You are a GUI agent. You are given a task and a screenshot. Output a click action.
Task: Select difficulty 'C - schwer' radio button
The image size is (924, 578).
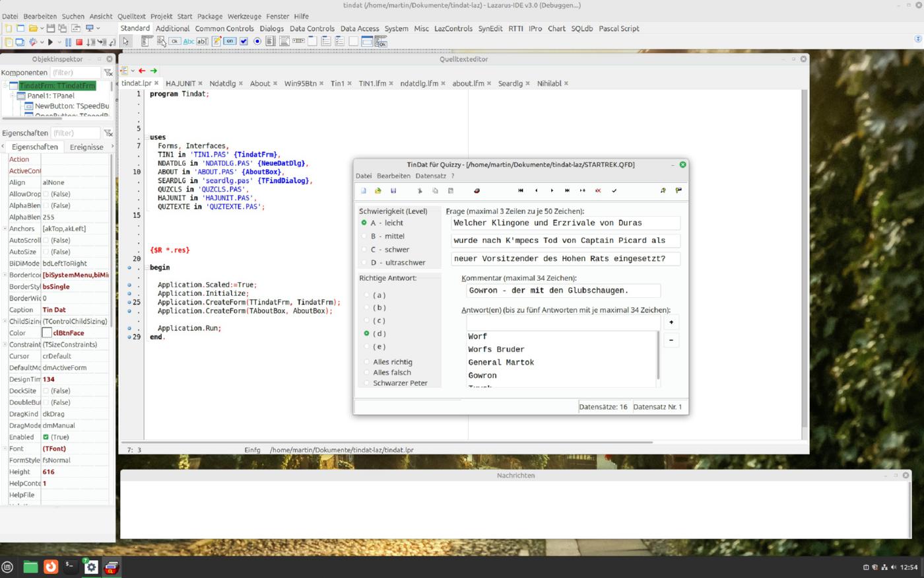[x=364, y=249]
